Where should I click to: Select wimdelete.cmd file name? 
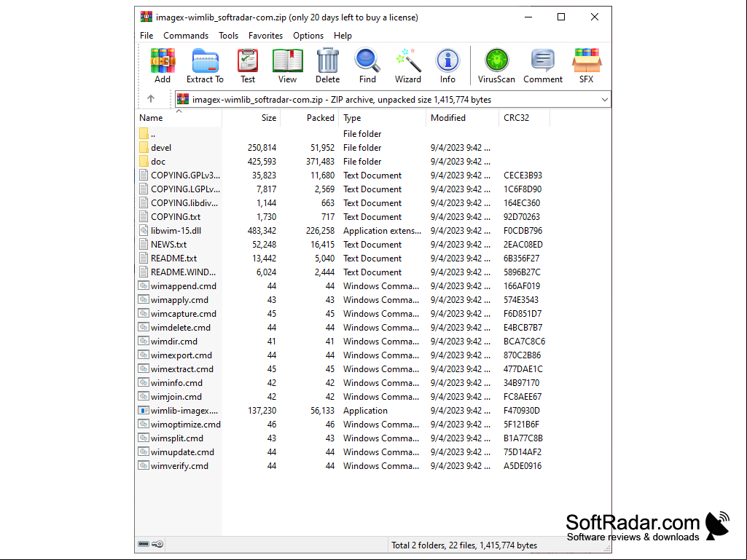tap(181, 327)
